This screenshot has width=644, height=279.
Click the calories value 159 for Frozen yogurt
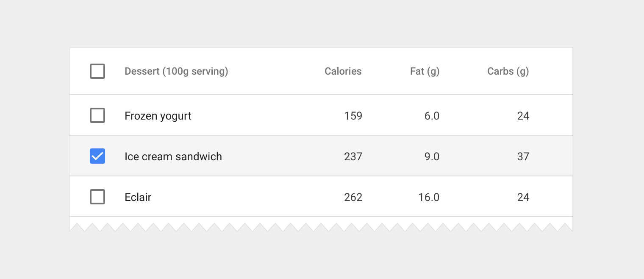pos(353,115)
